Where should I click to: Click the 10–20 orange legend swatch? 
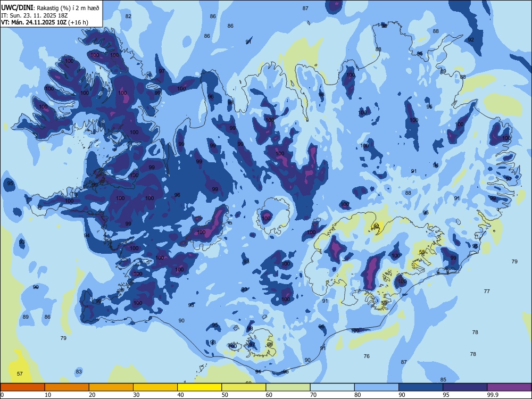click(x=67, y=387)
